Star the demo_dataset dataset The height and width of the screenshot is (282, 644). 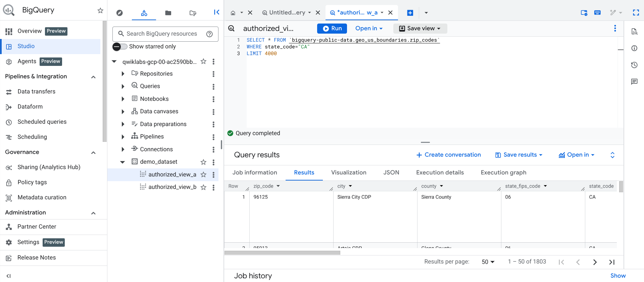[203, 162]
